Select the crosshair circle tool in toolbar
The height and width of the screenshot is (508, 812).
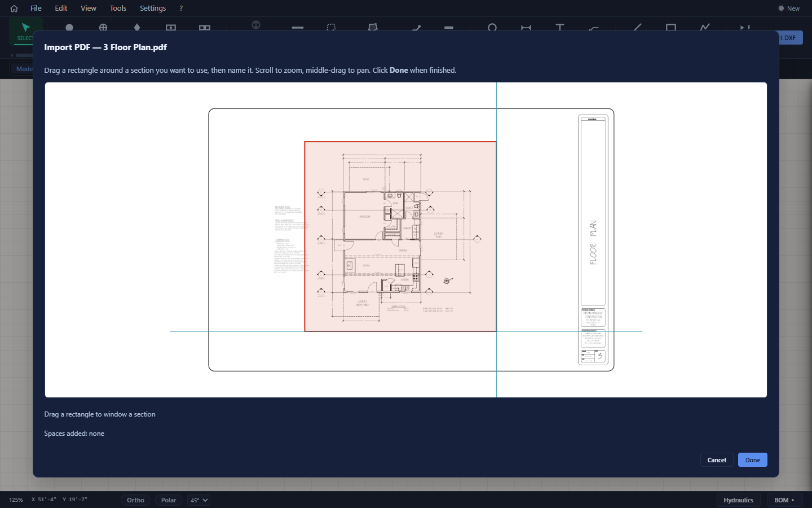click(x=103, y=27)
